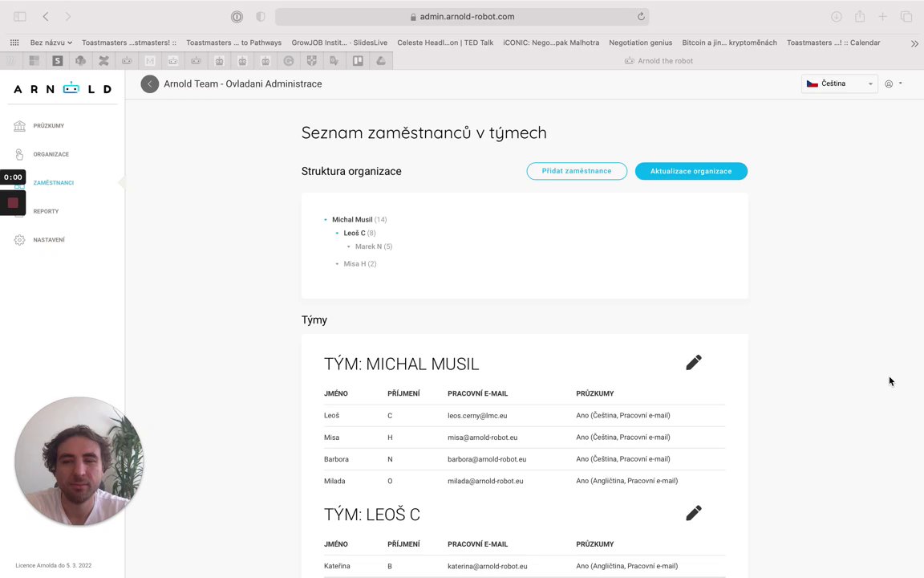Screen dimensions: 924x578
Task: Open Průzkumy in the sidebar
Action: (48, 126)
